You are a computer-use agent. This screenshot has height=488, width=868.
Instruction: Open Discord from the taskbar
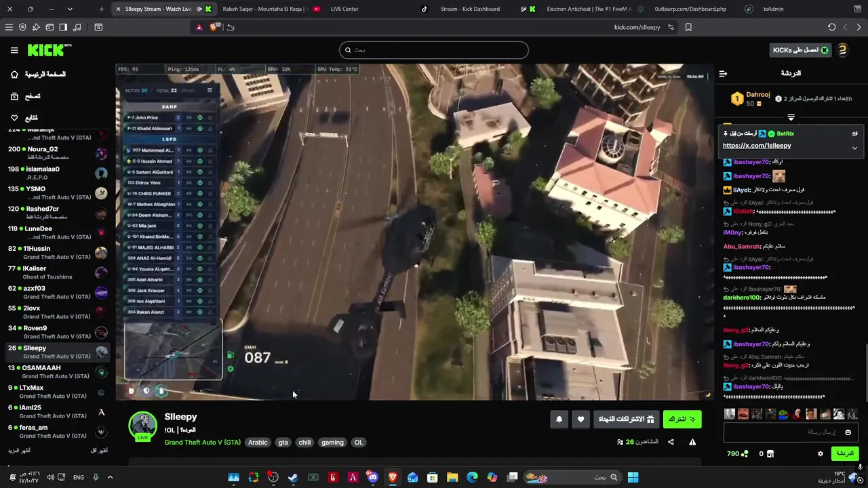(372, 478)
